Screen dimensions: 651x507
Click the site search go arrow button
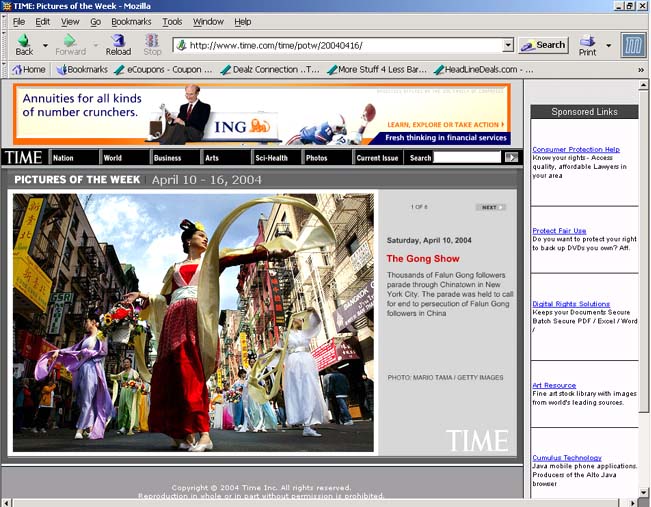tap(511, 157)
